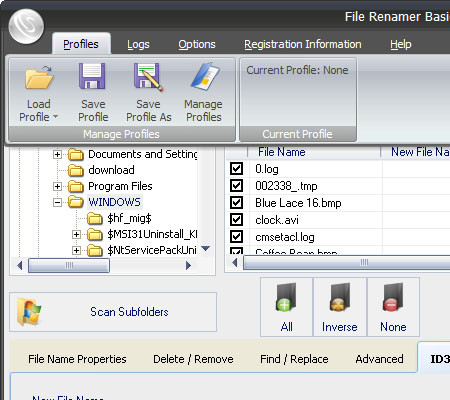Click file list horizontal scrollbar thumb
450x400 pixels.
(x=347, y=263)
